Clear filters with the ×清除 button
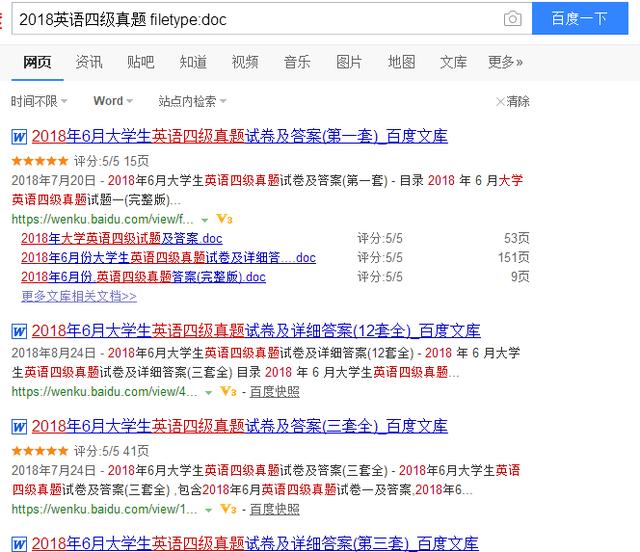Viewport: 640px width, 552px height. (513, 101)
